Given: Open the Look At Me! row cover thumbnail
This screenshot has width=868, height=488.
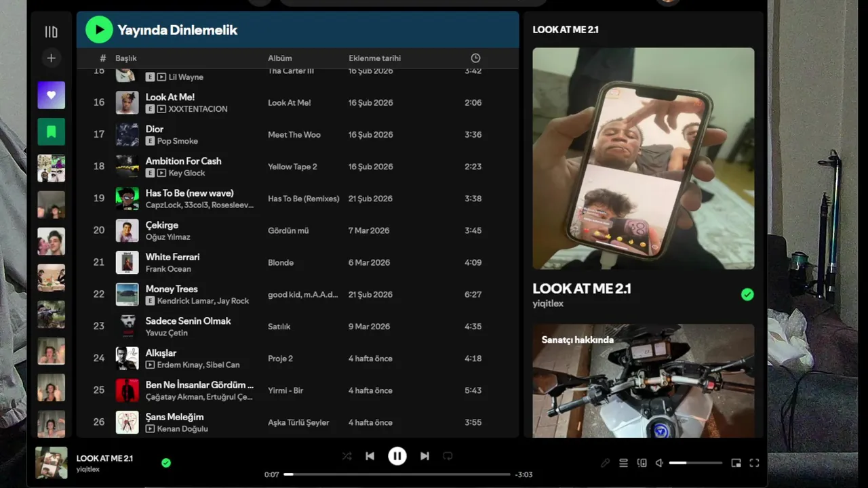Looking at the screenshot, I should point(127,102).
